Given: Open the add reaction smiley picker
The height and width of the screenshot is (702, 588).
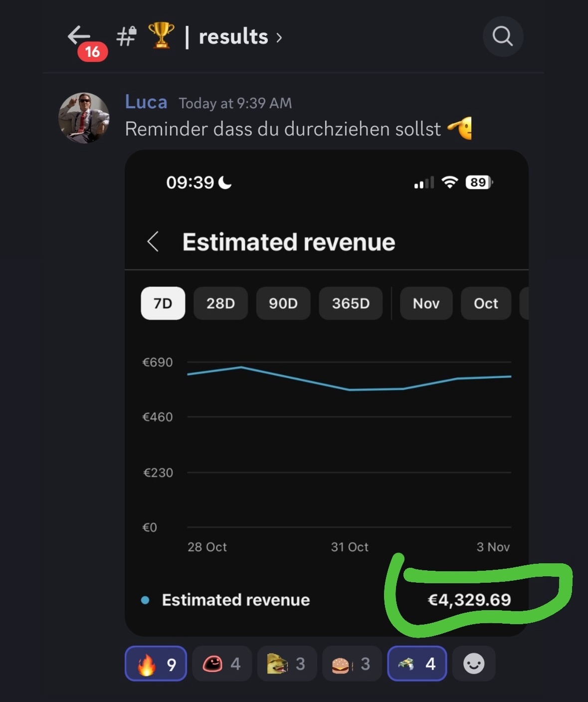Looking at the screenshot, I should pos(473,664).
